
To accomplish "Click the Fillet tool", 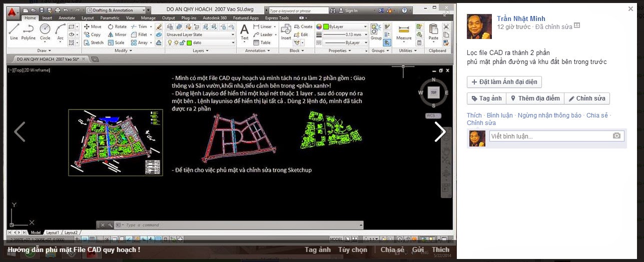I will (x=139, y=34).
